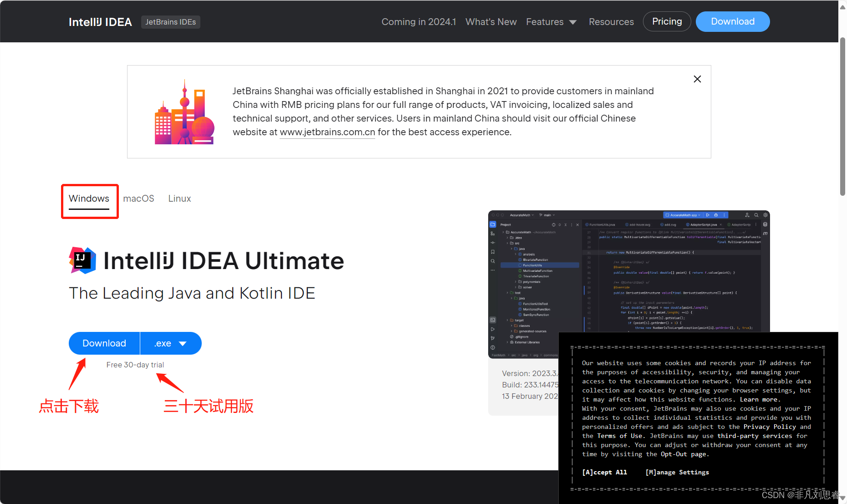Switch to the Linux tab
Screen dimensions: 847x504
(x=179, y=199)
